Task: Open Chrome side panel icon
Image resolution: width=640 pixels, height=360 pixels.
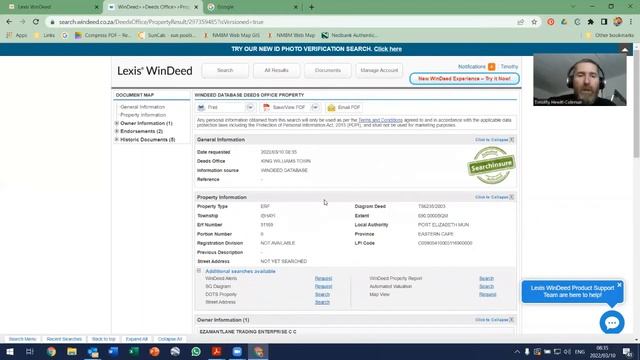Action: 604,22
